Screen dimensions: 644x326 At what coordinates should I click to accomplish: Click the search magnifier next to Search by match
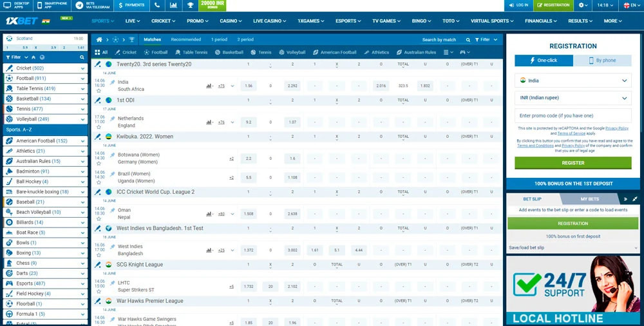(x=468, y=40)
